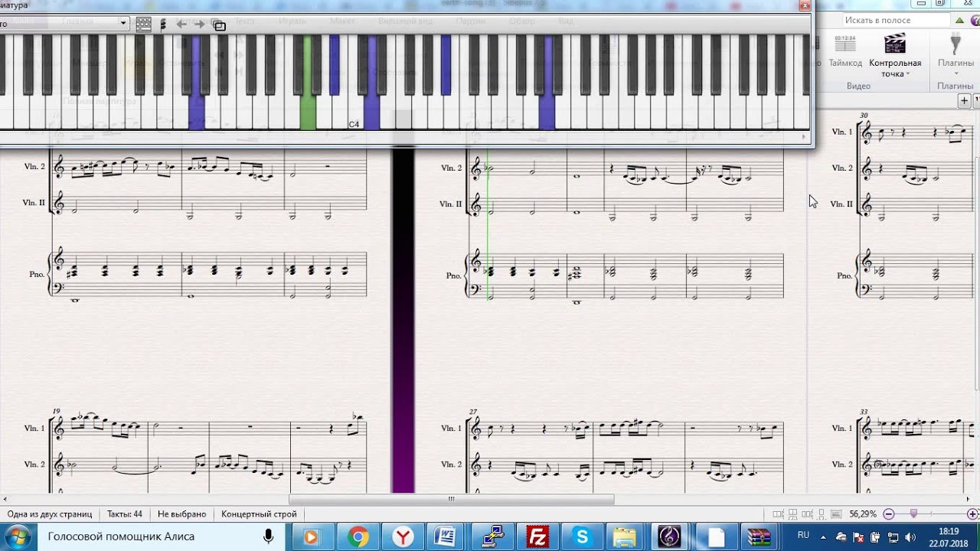Open Skype from the taskbar
Image resolution: width=980 pixels, height=551 pixels.
[x=582, y=537]
